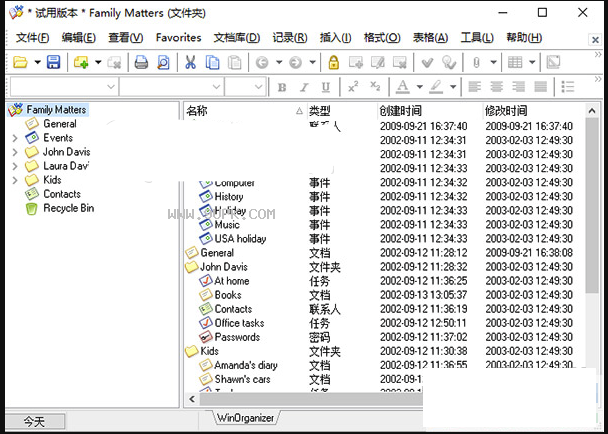
Task: Apply Underline formatting
Action: (x=326, y=87)
